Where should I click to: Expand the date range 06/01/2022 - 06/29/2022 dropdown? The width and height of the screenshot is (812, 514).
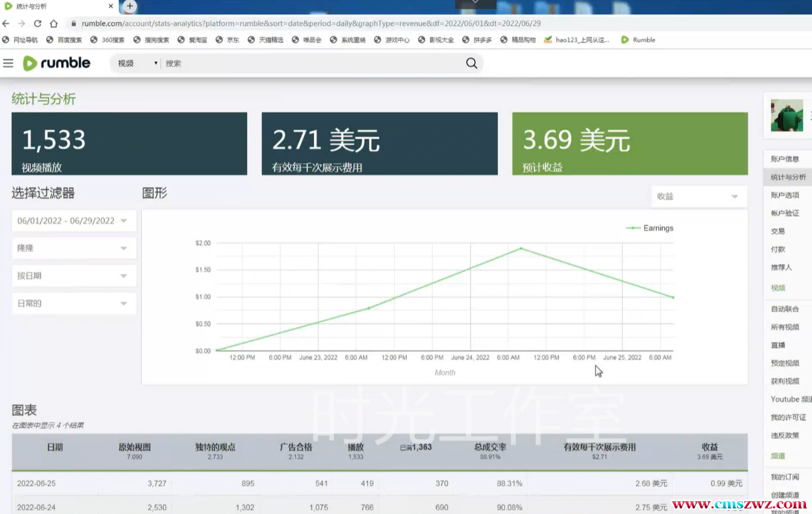point(74,221)
